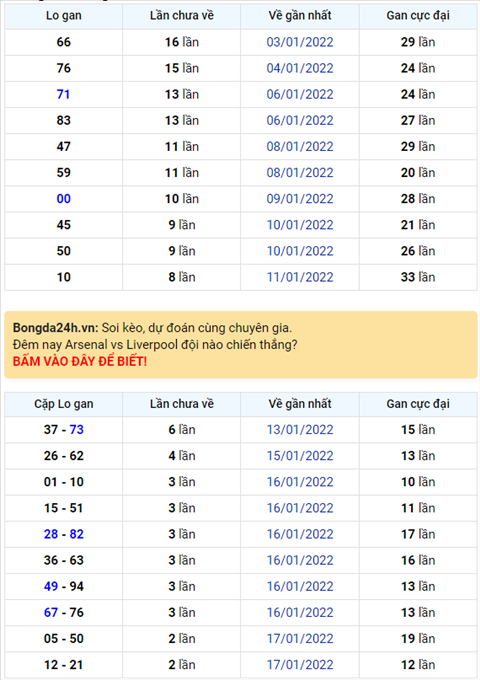480x680 pixels.
Task: Select the 09/01/2022 date link
Action: [x=300, y=199]
